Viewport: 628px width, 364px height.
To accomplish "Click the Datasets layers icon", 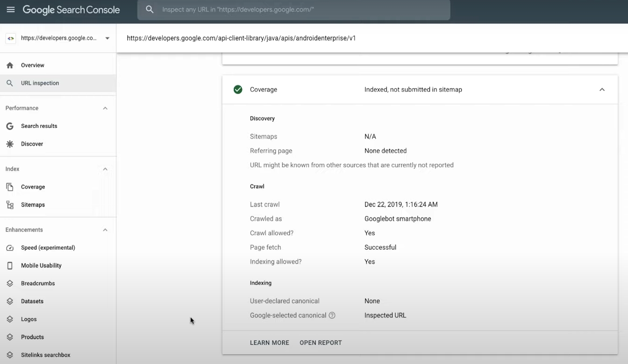I will pyautogui.click(x=10, y=301).
